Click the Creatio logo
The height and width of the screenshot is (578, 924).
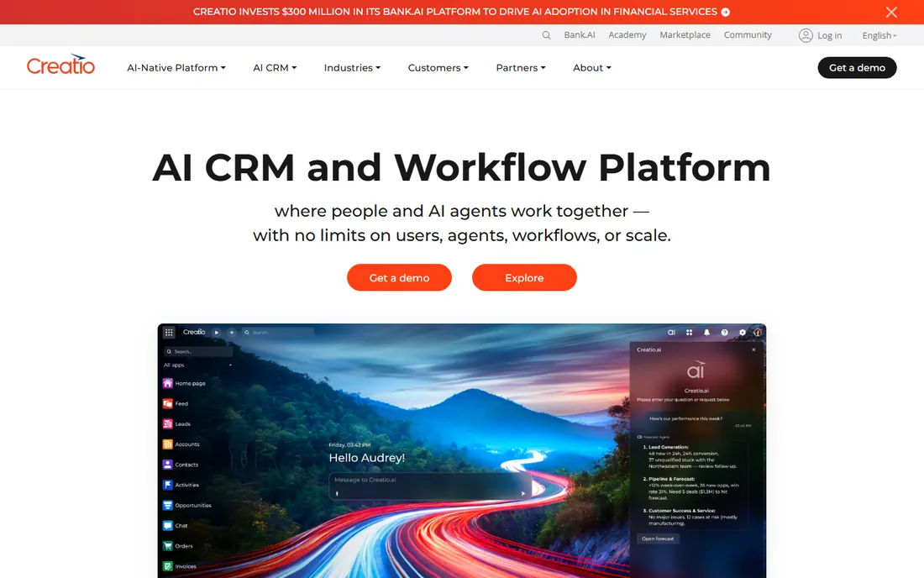pos(60,65)
